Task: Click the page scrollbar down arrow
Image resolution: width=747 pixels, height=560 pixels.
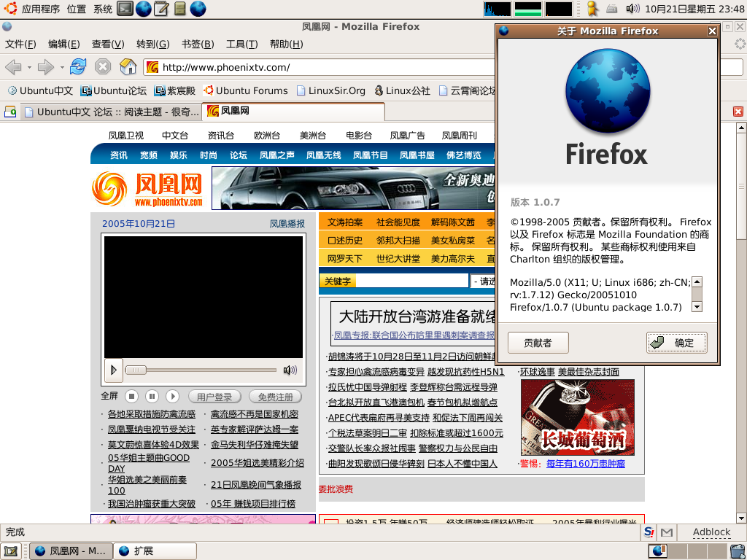Action: coord(741,518)
